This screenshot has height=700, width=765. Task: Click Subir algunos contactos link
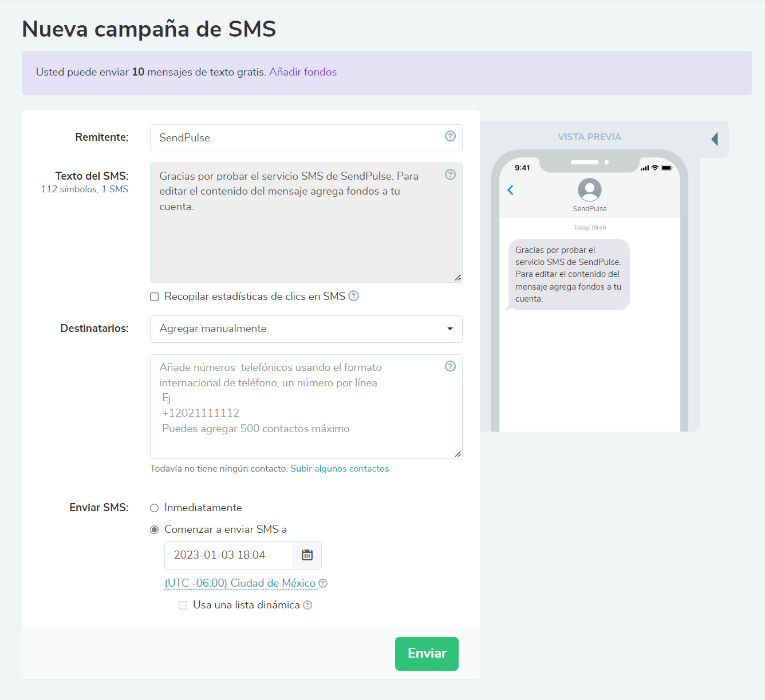click(x=340, y=469)
